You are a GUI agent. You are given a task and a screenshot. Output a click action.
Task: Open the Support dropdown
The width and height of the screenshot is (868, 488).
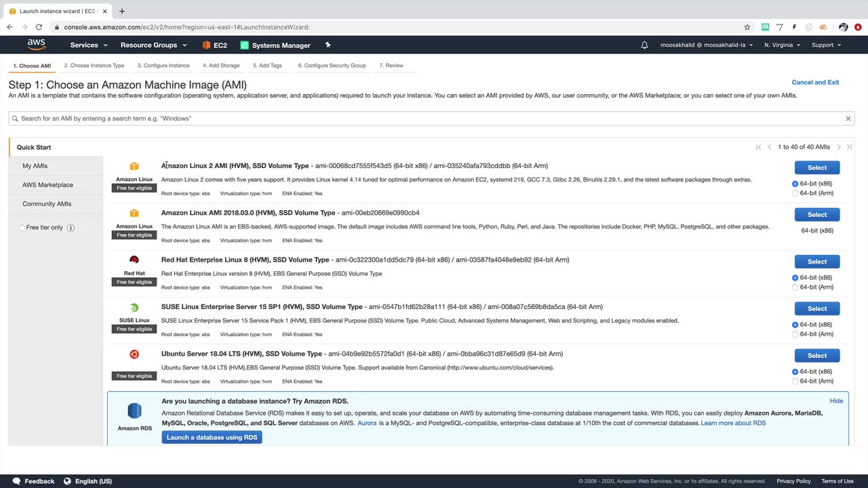coord(826,45)
